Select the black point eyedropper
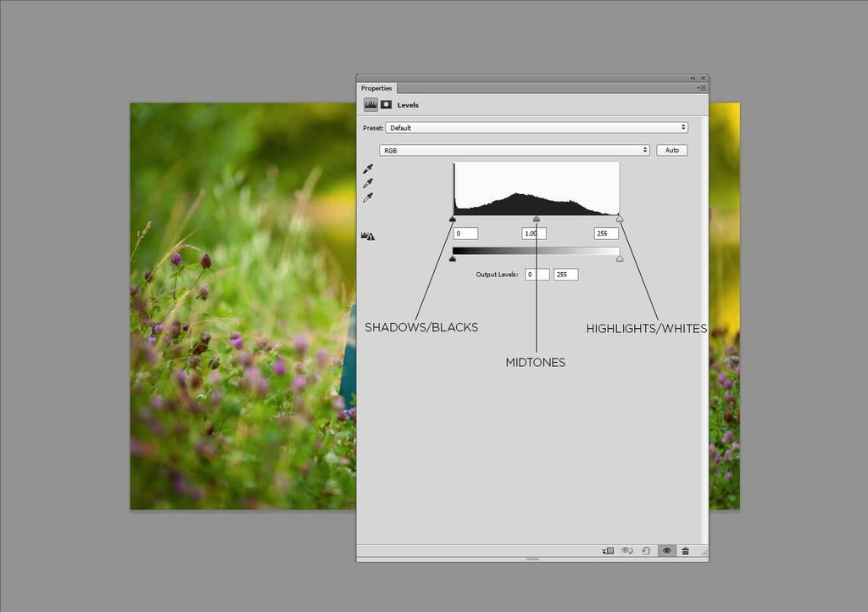Image resolution: width=868 pixels, height=612 pixels. (368, 169)
